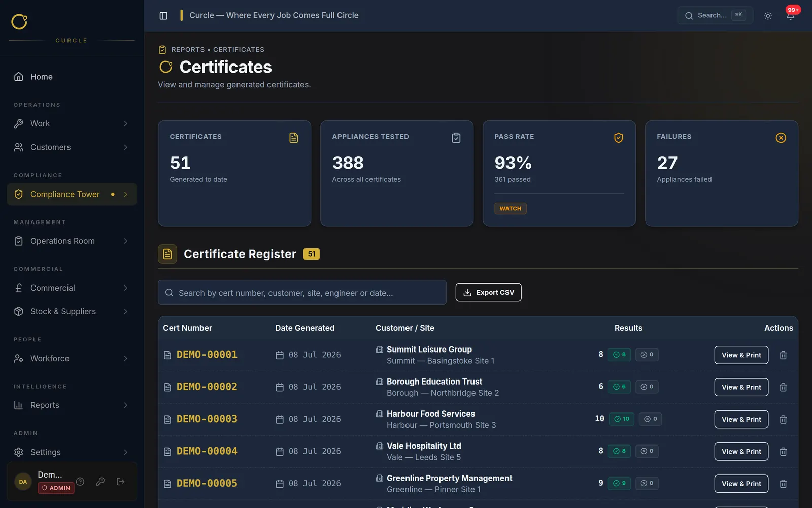Click the REPORTS breadcrumb link

[x=188, y=50]
